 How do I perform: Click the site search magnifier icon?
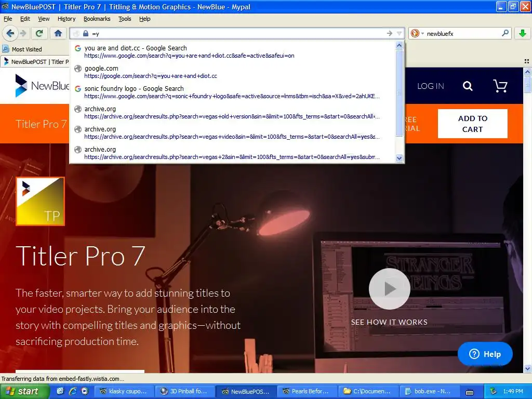[468, 86]
